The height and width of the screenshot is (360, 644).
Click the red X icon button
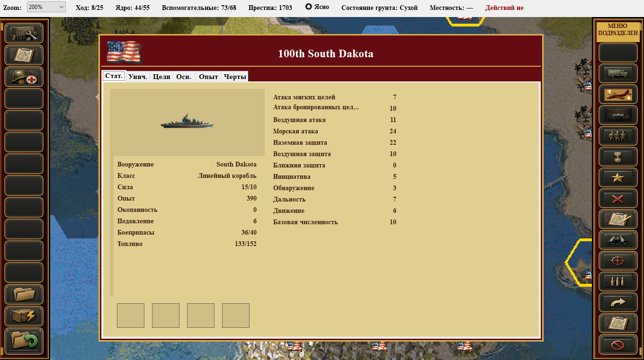pos(618,199)
